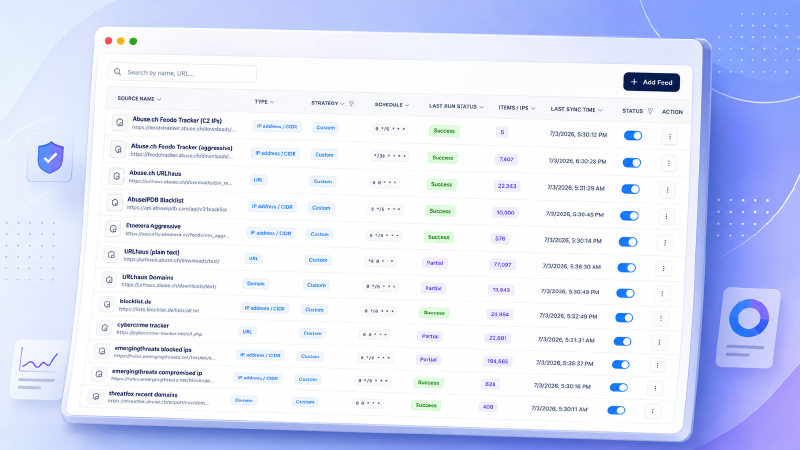Click source icon of threatfox recent domains
Screen dimensions: 800x450
coord(95,396)
